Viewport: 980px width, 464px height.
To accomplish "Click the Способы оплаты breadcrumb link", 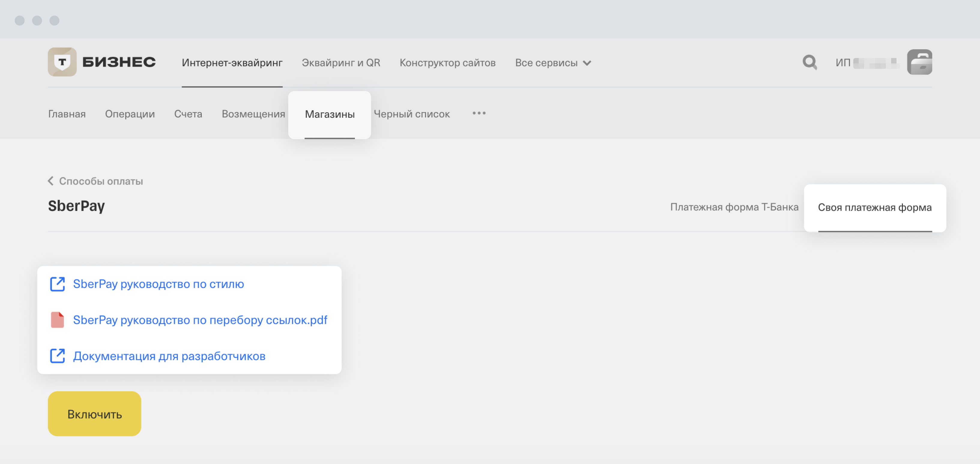I will 101,181.
